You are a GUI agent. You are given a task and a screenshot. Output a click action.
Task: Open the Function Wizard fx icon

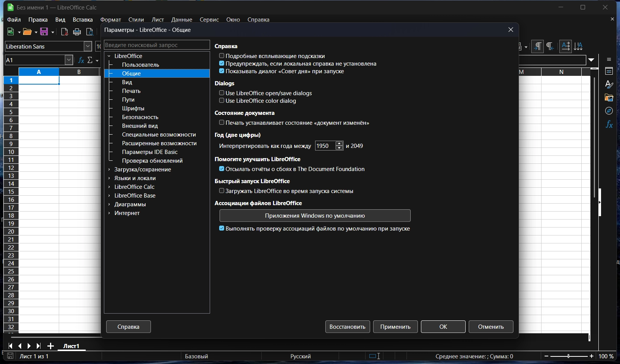tap(81, 60)
